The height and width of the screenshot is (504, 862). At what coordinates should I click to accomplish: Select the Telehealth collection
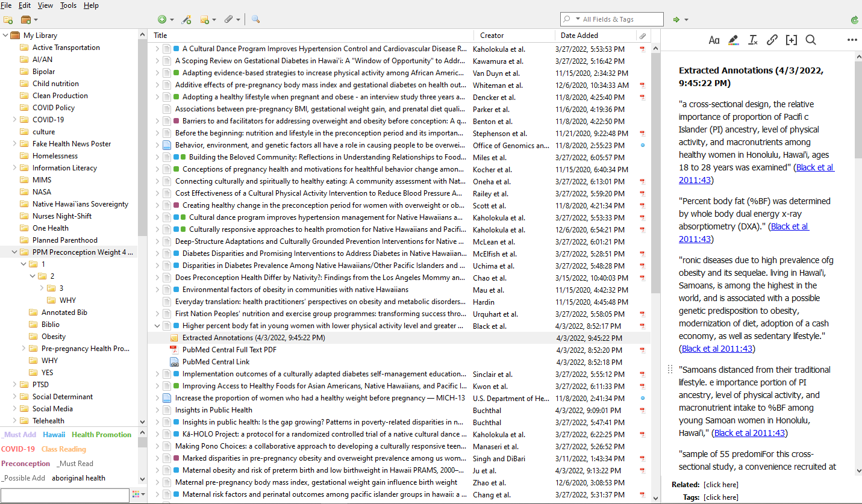48,421
